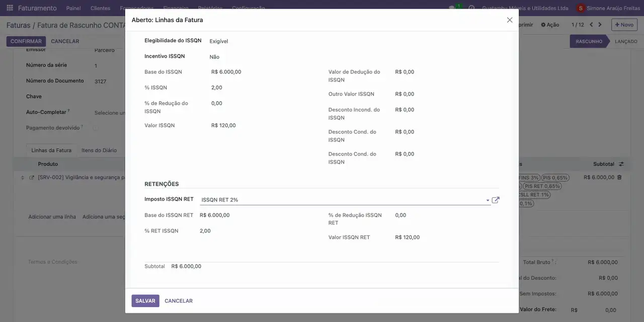Image resolution: width=644 pixels, height=322 pixels.
Task: Open the Clientes menu
Action: click(x=100, y=8)
